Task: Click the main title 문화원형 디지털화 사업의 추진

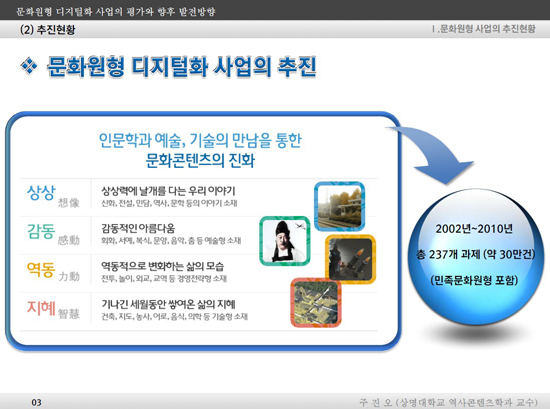Action: pos(182,66)
